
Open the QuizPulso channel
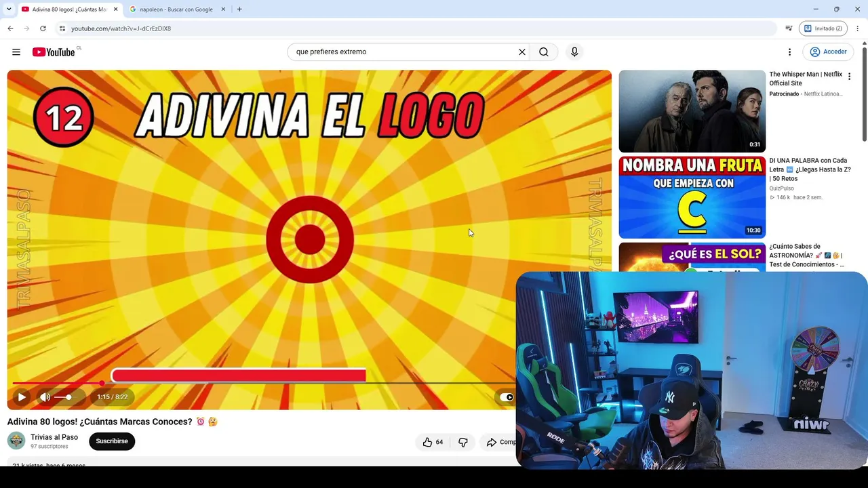[x=782, y=188]
